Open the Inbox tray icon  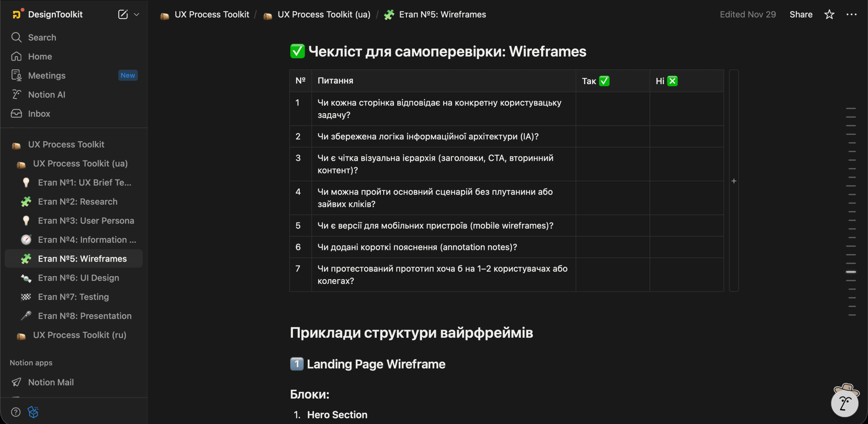pyautogui.click(x=16, y=114)
